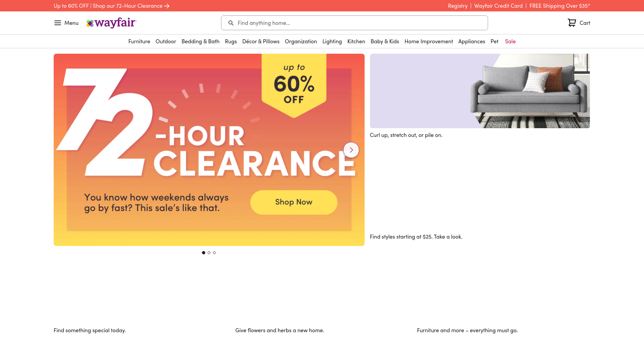The image size is (644, 349).
Task: Click the Shop Now button
Action: [x=294, y=202]
